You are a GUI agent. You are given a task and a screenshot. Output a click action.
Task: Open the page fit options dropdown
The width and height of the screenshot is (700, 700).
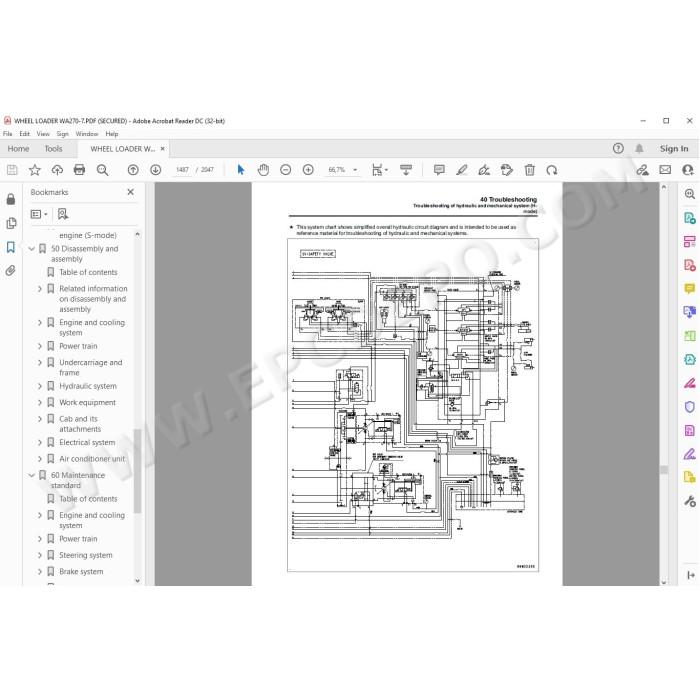379,170
